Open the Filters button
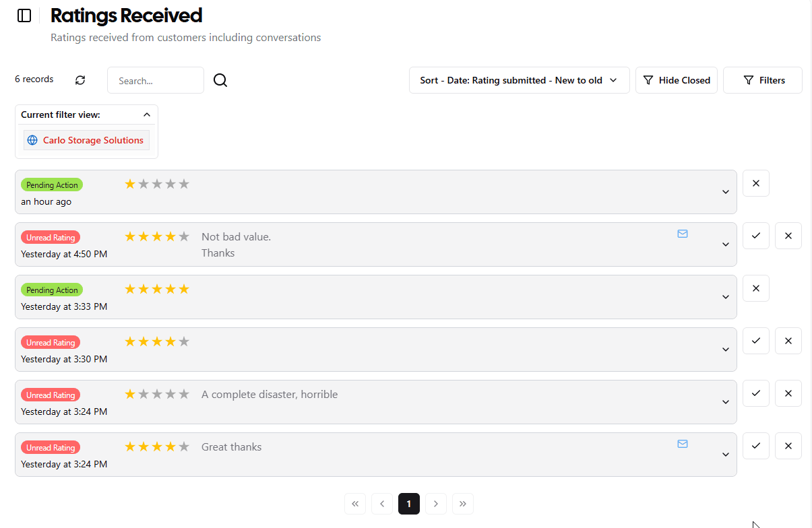 (763, 80)
